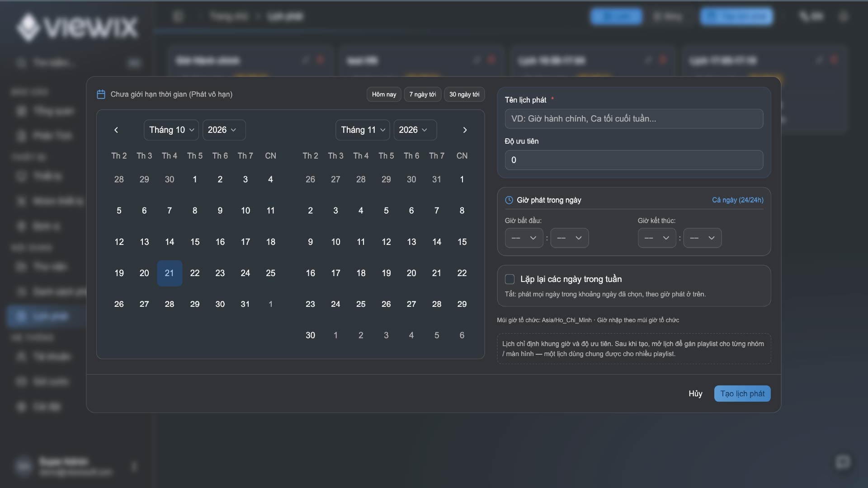
Task: Open the Tháng 10 month dropdown
Action: [x=171, y=130]
